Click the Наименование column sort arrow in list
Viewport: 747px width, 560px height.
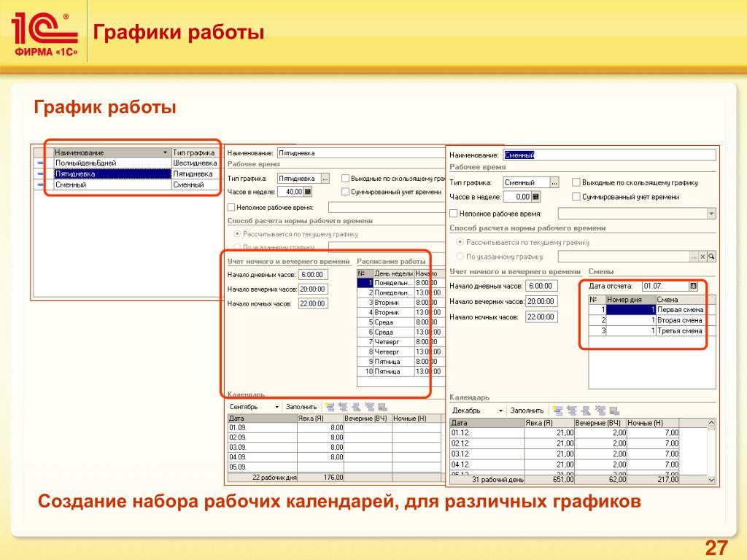[x=166, y=152]
